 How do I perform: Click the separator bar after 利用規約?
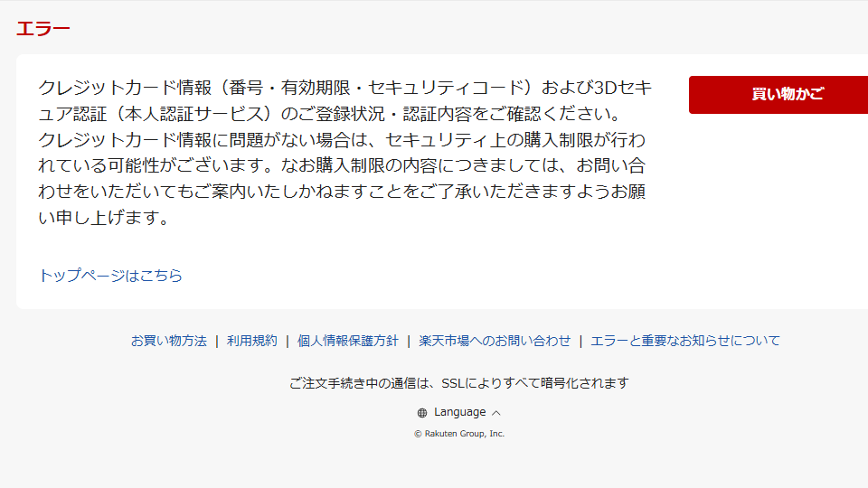288,342
